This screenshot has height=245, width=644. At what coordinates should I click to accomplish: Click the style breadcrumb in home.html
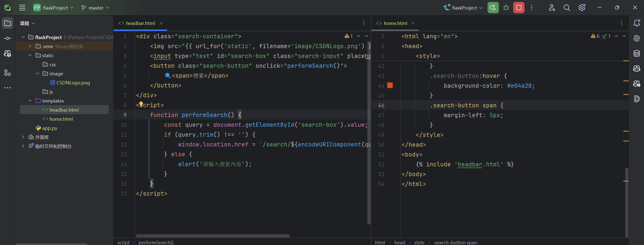click(x=419, y=242)
